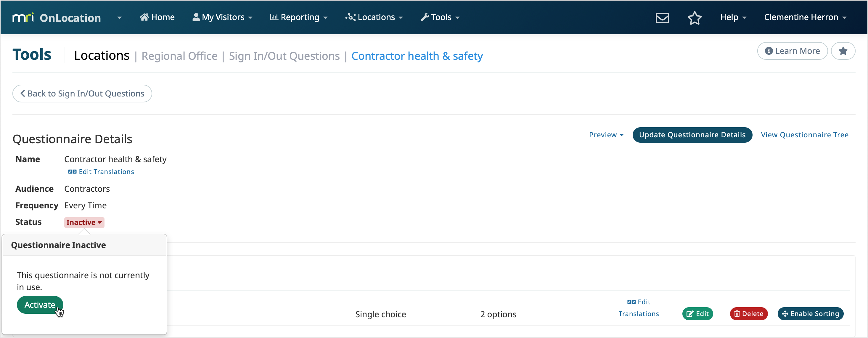This screenshot has height=338, width=868.
Task: Click the Tools page heading
Action: 32,54
